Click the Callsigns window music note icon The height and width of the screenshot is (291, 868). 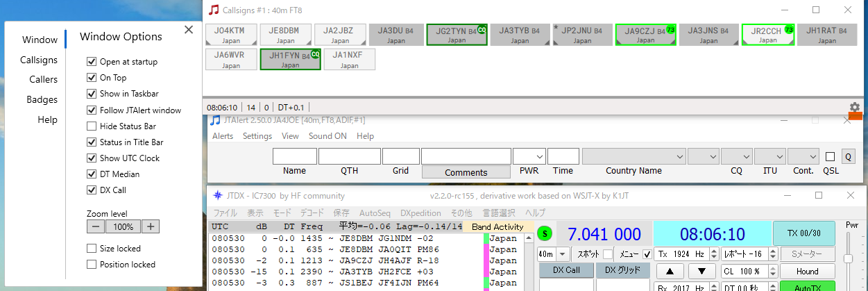[214, 10]
